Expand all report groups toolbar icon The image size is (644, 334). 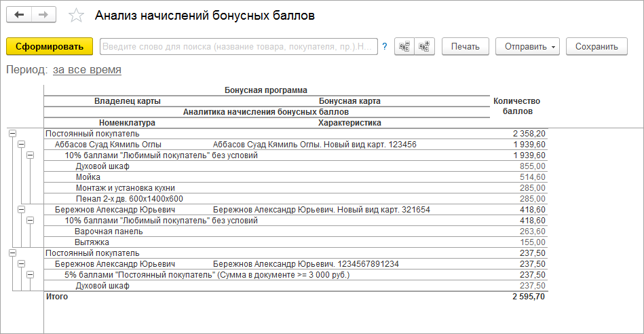point(425,47)
